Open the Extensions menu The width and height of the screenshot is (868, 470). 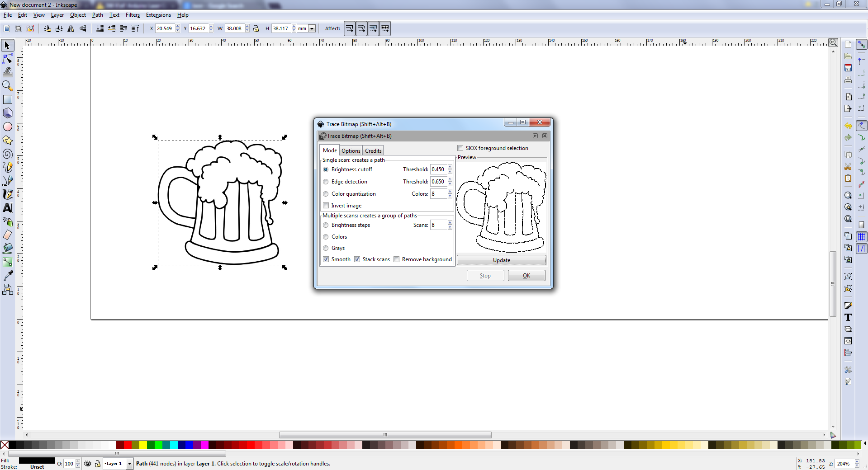[158, 15]
